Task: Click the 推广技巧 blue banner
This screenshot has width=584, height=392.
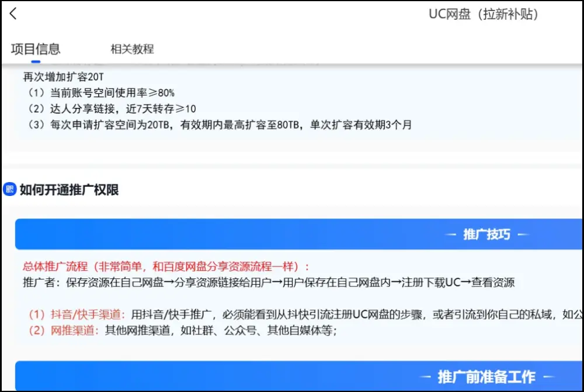Action: pyautogui.click(x=299, y=235)
